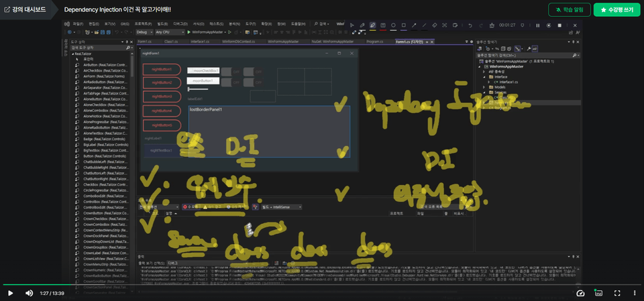The width and height of the screenshot is (644, 301).
Task: Select lostBorderPanel1 in the designer
Action: coord(269,131)
